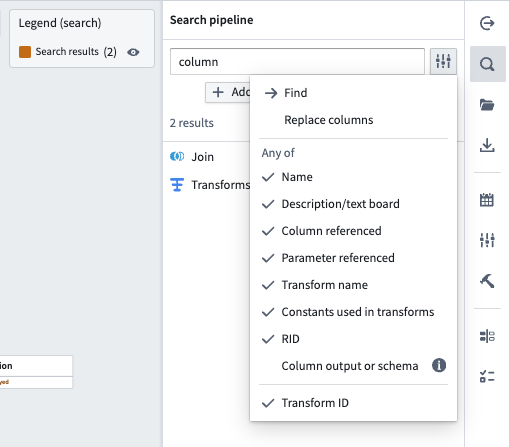Uncheck the Name search filter
The width and height of the screenshot is (509, 447).
pyautogui.click(x=353, y=177)
